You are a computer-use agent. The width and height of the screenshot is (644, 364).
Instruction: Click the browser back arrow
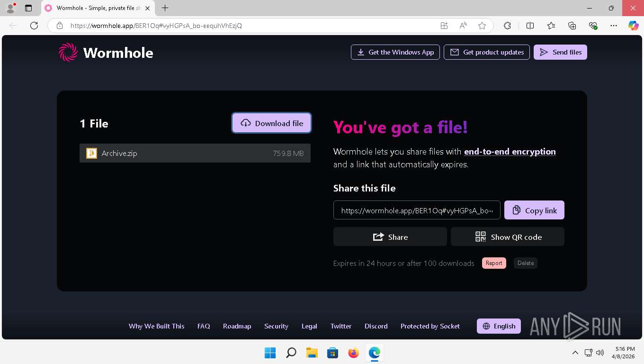pos(13,26)
